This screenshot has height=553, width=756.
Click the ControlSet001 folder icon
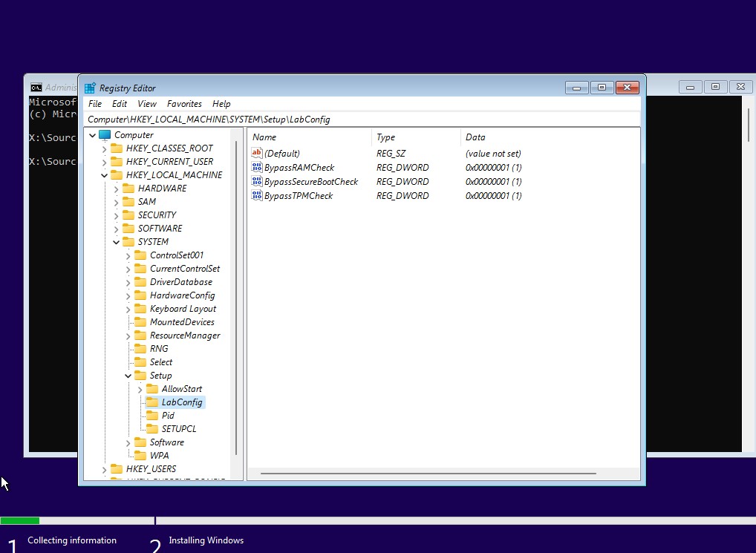[x=140, y=255]
